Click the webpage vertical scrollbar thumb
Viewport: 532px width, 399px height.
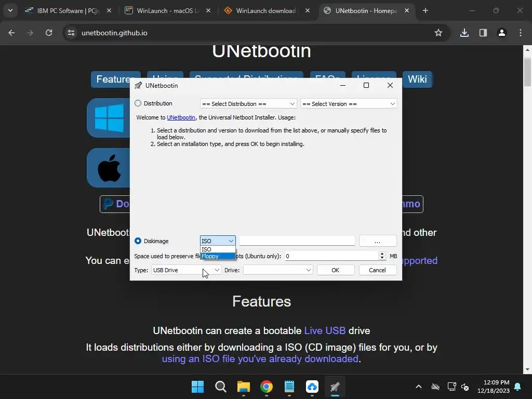[x=527, y=72]
